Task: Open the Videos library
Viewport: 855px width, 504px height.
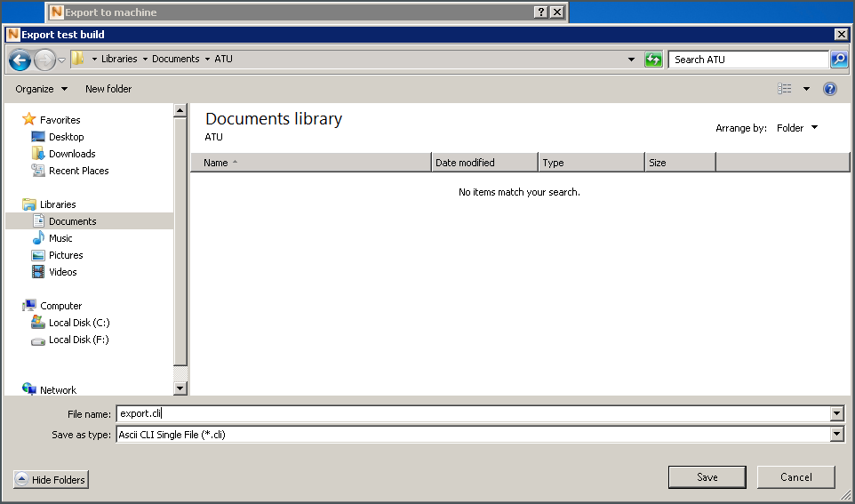Action: click(x=63, y=272)
